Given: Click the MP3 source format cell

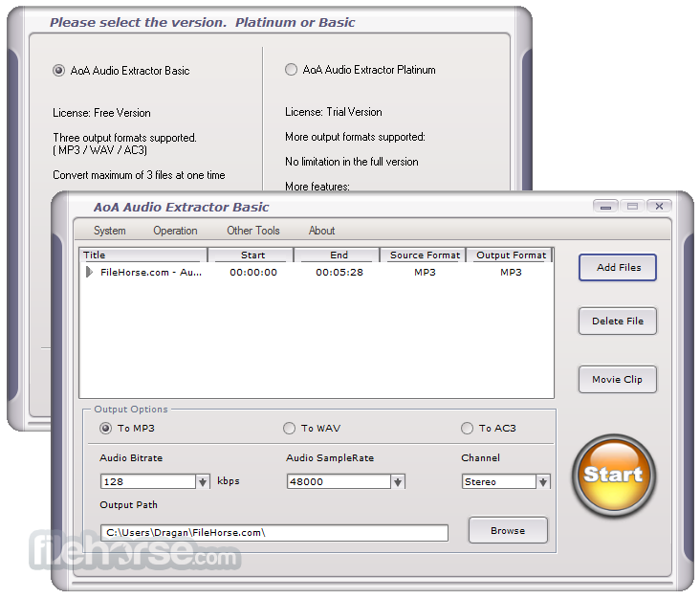Looking at the screenshot, I should 425,273.
